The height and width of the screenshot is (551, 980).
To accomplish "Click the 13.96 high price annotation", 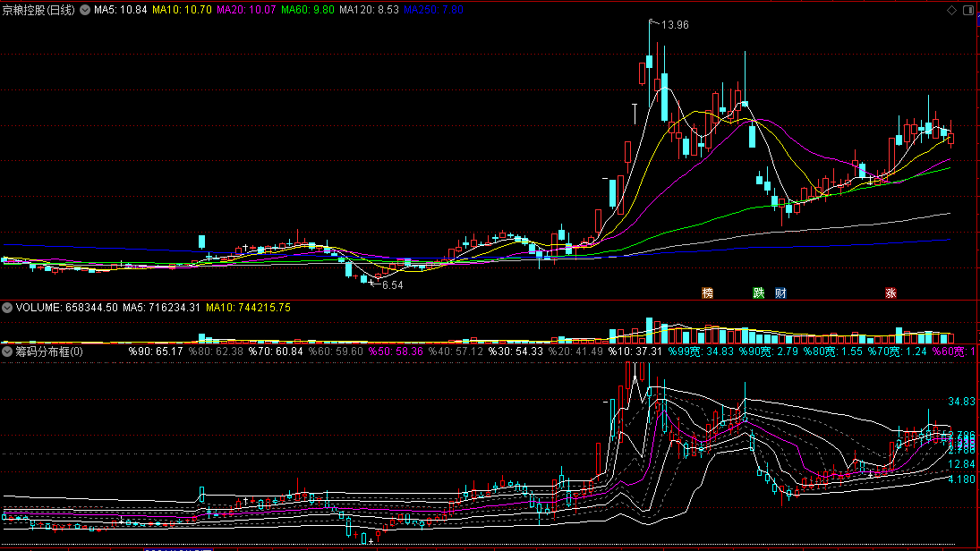I will coord(675,25).
